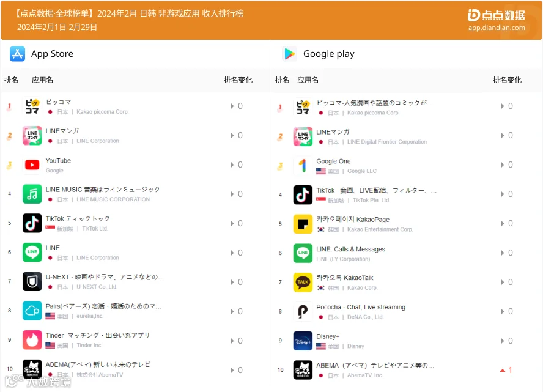
Task: Click the Google play 排名变化 column header
Action: pyautogui.click(x=507, y=80)
